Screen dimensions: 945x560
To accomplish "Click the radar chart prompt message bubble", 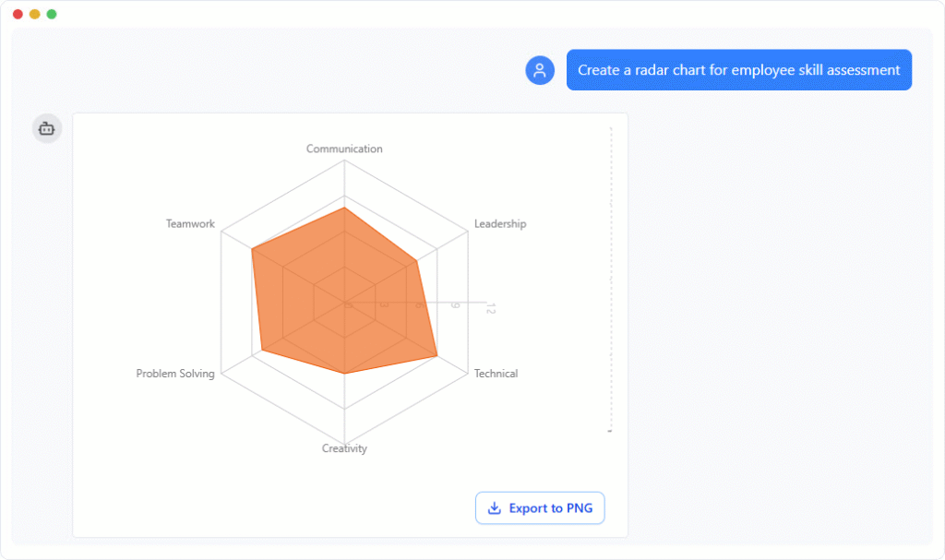I will coord(738,69).
